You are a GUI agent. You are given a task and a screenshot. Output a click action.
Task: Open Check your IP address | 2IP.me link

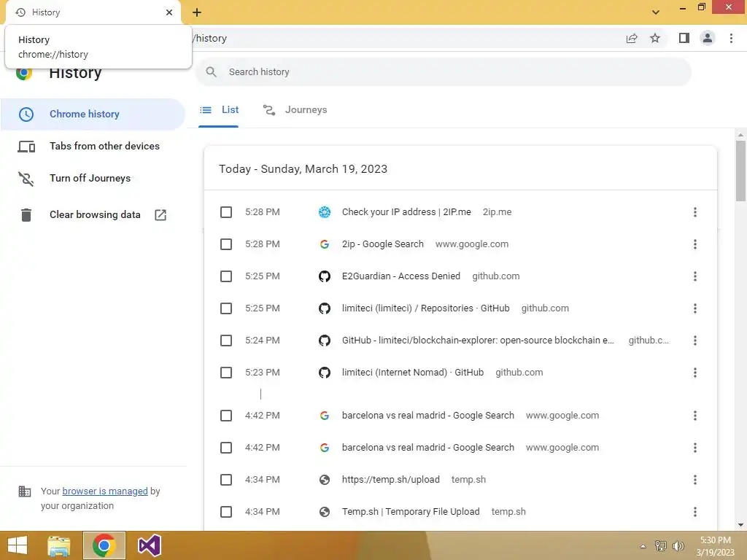coord(406,212)
